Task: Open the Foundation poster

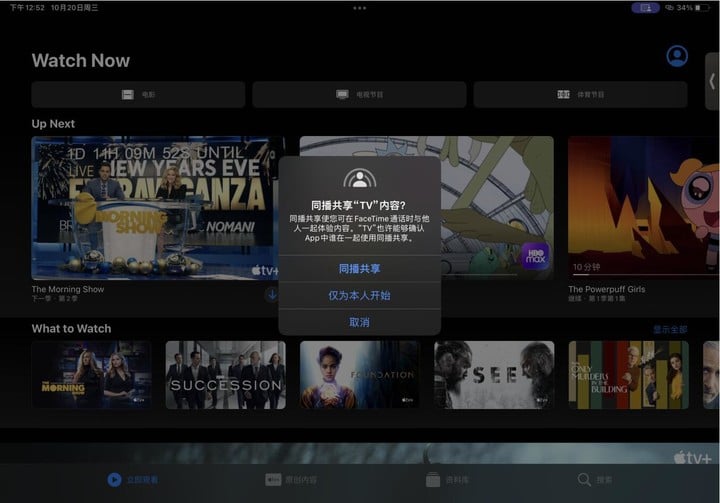Action: pos(360,375)
